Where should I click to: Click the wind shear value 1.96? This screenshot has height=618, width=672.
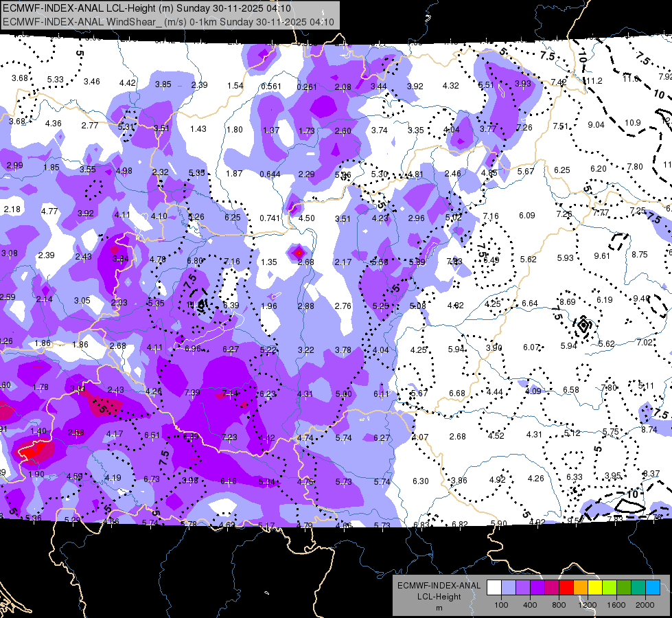pos(269,306)
